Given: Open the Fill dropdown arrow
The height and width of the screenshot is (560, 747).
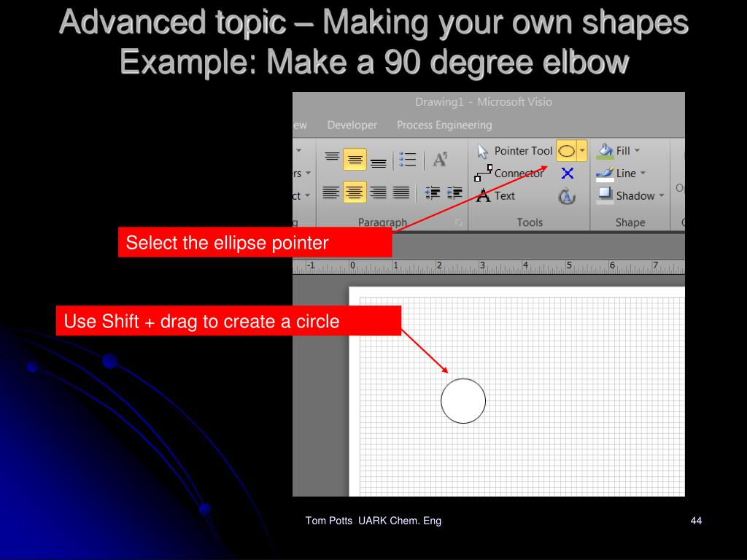Looking at the screenshot, I should click(x=637, y=150).
